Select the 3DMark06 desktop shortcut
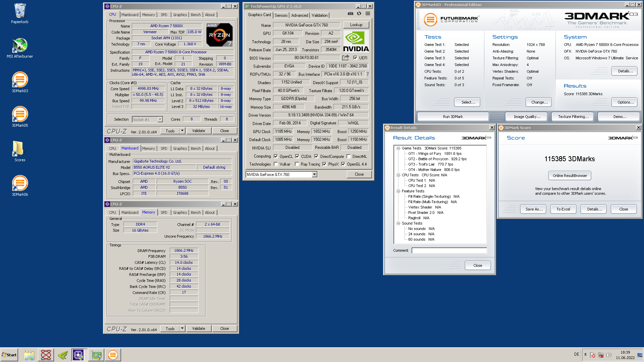Screen dimensions: 644x362 [20, 186]
